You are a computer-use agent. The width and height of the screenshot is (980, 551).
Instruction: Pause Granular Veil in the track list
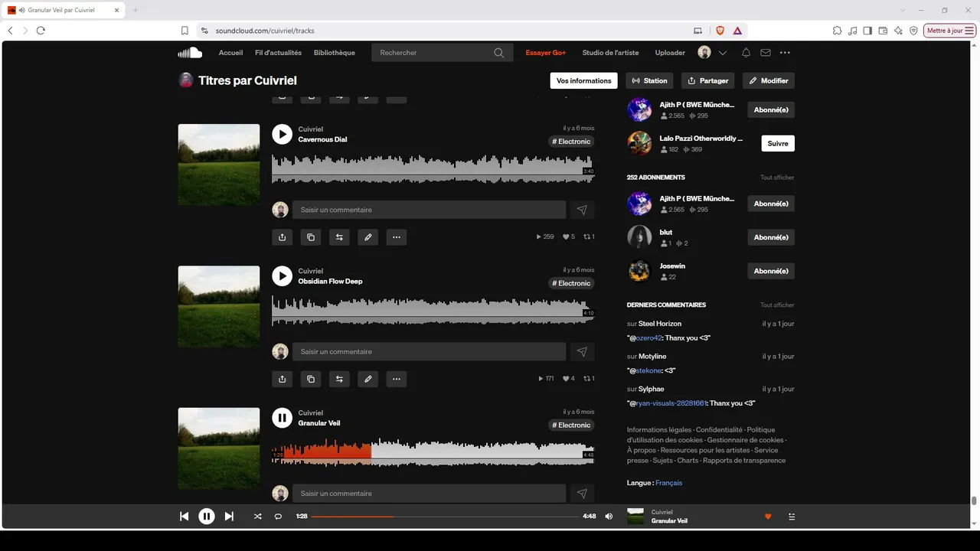pyautogui.click(x=283, y=417)
